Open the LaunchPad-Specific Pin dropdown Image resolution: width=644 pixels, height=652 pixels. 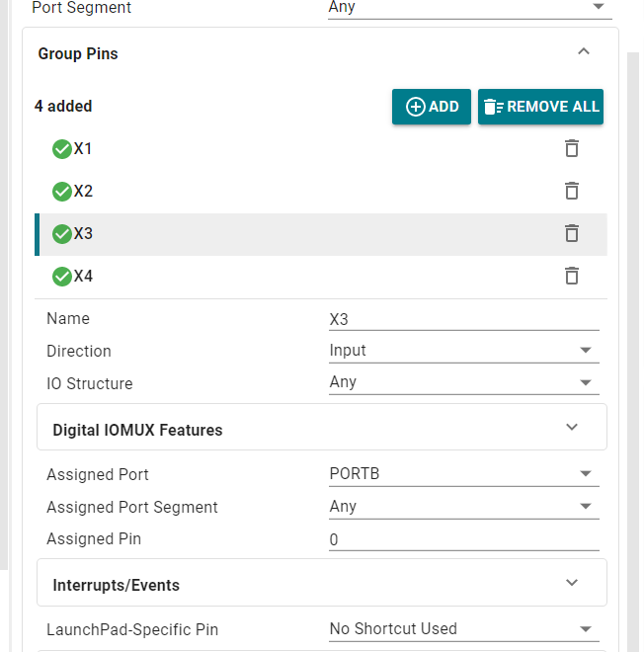(463, 629)
